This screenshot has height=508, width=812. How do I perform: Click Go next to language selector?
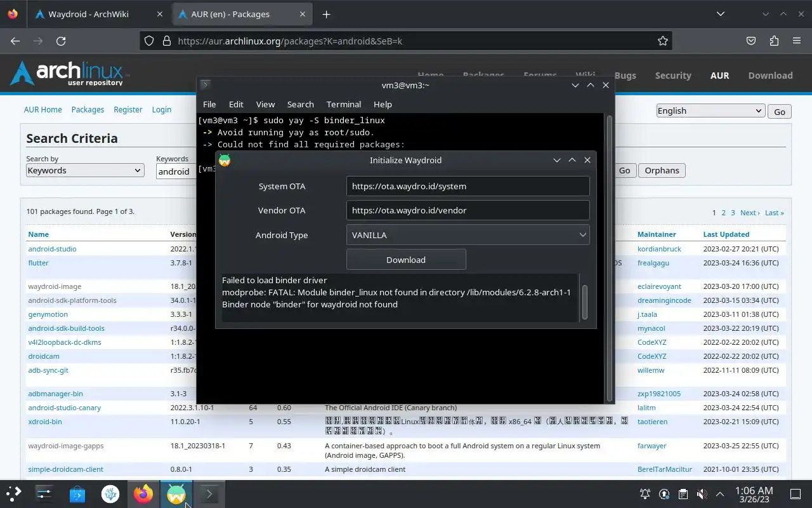(780, 111)
